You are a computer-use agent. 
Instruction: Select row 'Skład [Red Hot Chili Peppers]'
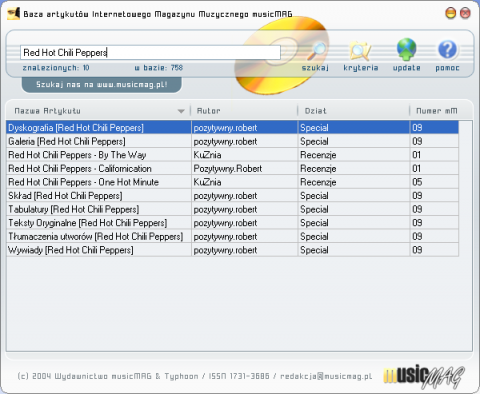tap(232, 196)
